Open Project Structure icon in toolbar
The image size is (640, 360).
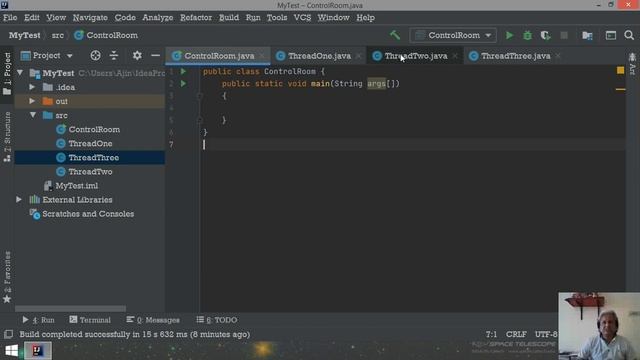pos(587,36)
